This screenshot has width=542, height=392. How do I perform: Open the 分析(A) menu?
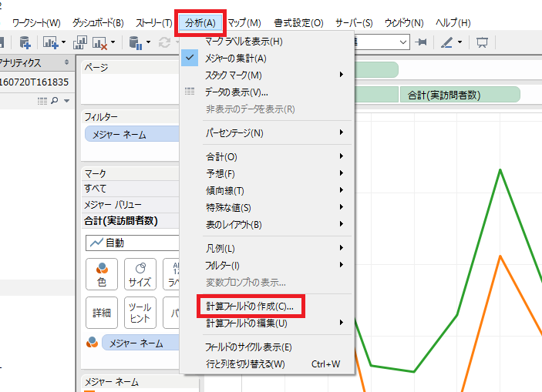[x=200, y=23]
